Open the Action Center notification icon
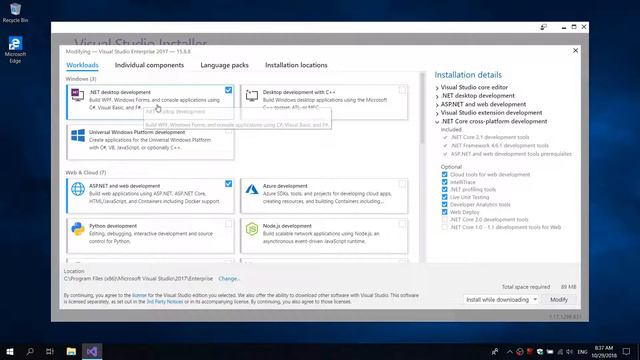Image resolution: width=640 pixels, height=360 pixels. coord(626,351)
